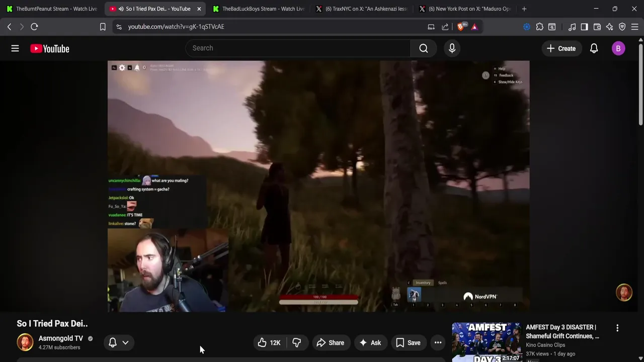Click the YouTube search magnifier button
This screenshot has width=644, height=362.
(x=423, y=48)
